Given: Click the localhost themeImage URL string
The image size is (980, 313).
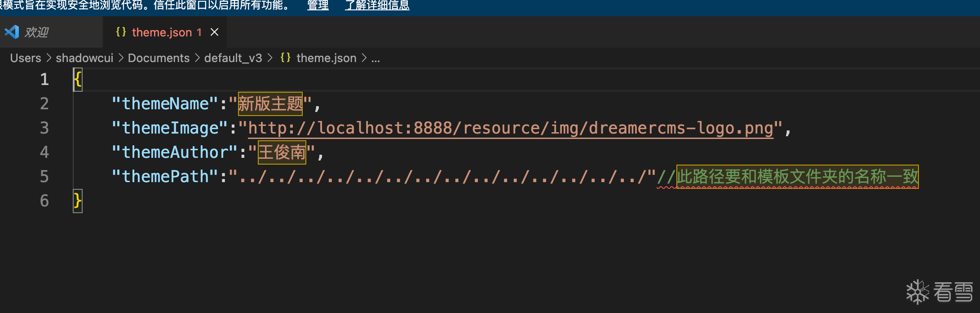Looking at the screenshot, I should [x=510, y=128].
